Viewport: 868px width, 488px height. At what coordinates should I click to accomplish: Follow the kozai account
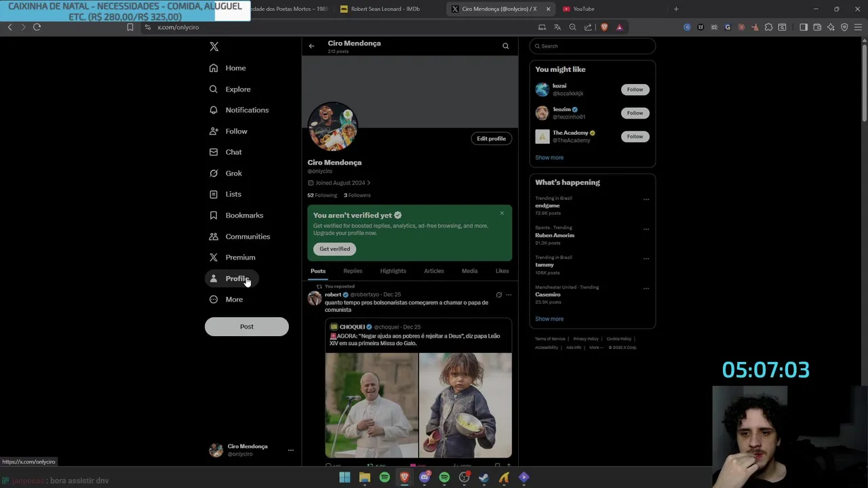[635, 89]
